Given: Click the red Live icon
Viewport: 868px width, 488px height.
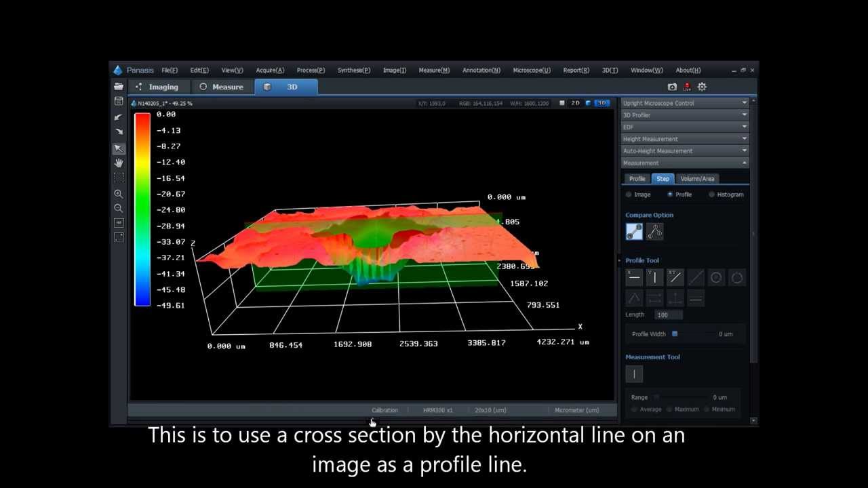Looking at the screenshot, I should point(687,87).
